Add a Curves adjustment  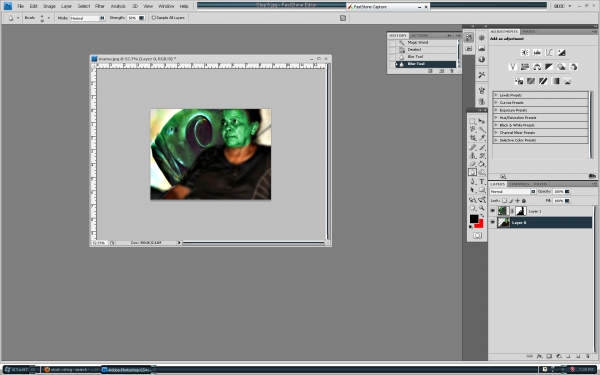tap(549, 52)
